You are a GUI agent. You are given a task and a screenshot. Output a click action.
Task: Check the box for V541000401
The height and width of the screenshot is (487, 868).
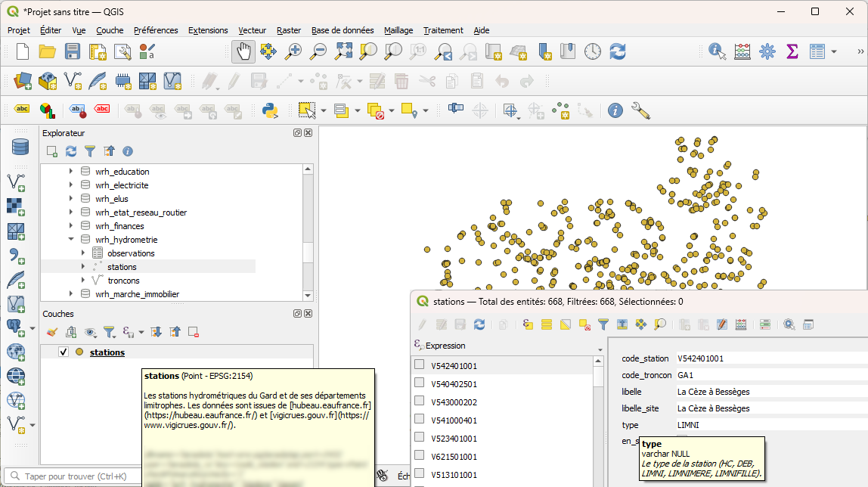(420, 420)
